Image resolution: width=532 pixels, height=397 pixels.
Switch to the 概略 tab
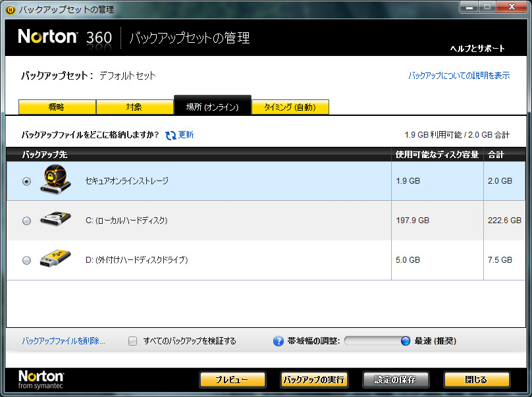click(56, 107)
